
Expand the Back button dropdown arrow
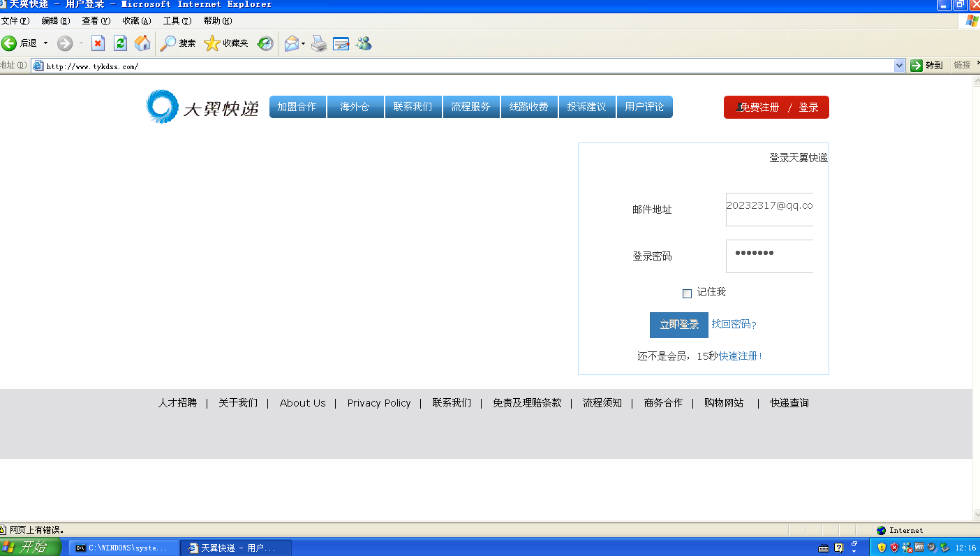[45, 43]
